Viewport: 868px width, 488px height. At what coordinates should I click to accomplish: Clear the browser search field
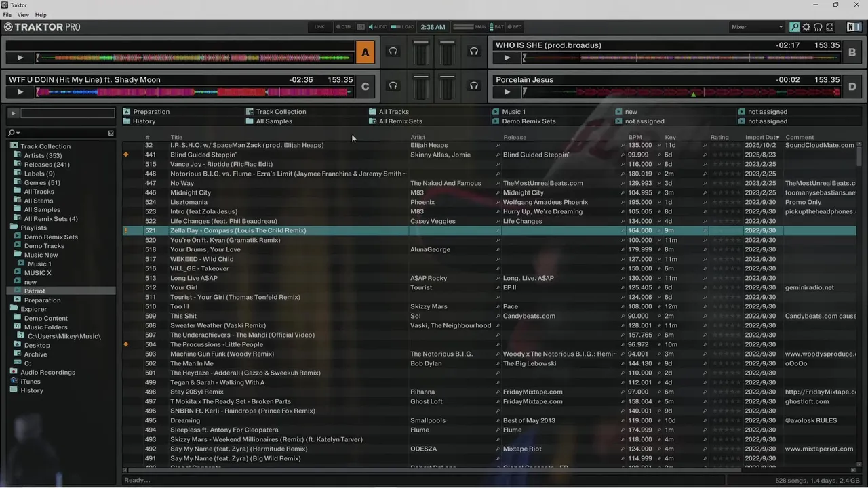pyautogui.click(x=111, y=133)
